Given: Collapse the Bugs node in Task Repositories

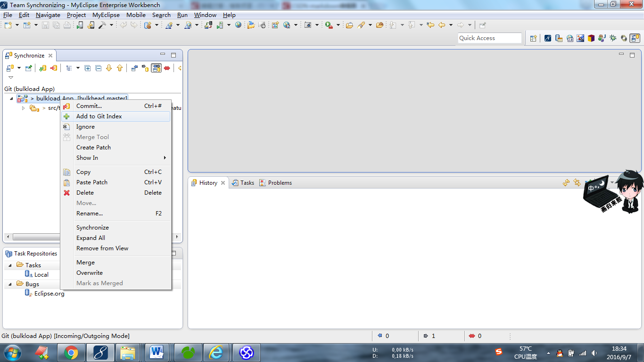Looking at the screenshot, I should (x=10, y=284).
